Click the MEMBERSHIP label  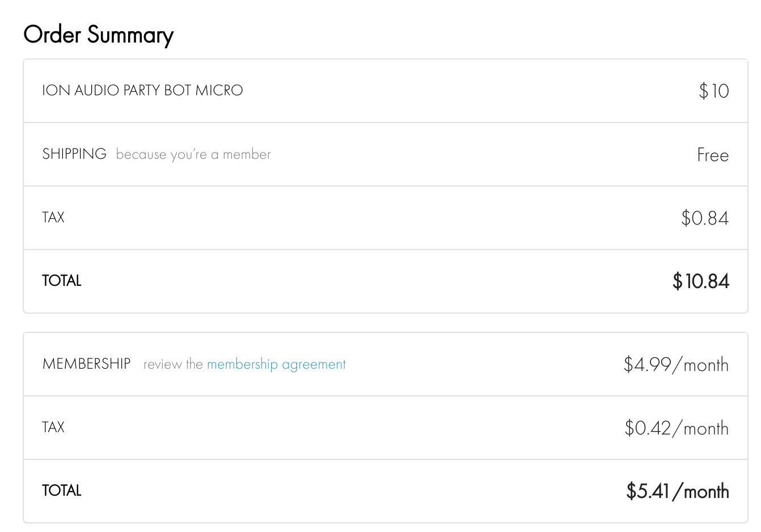[87, 364]
